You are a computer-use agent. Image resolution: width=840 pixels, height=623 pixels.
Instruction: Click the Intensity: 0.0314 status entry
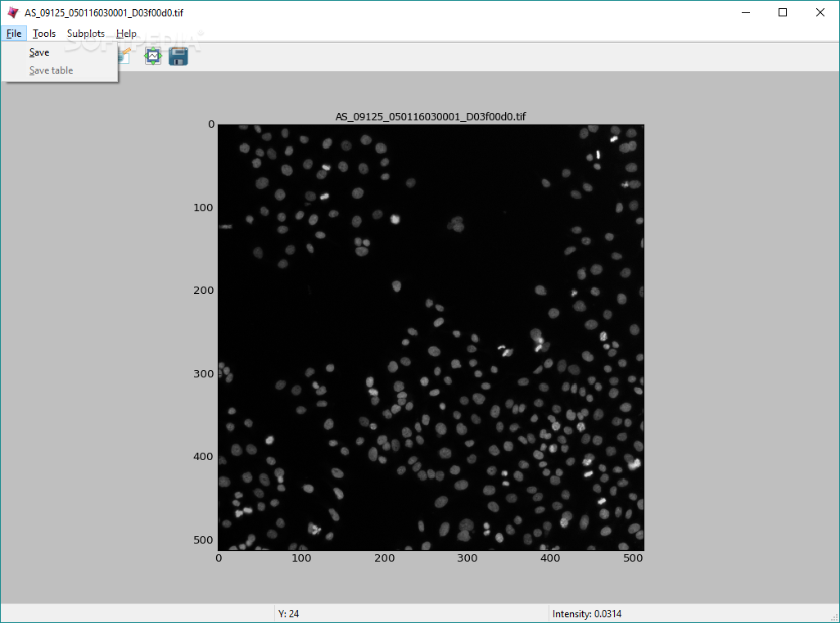click(586, 614)
